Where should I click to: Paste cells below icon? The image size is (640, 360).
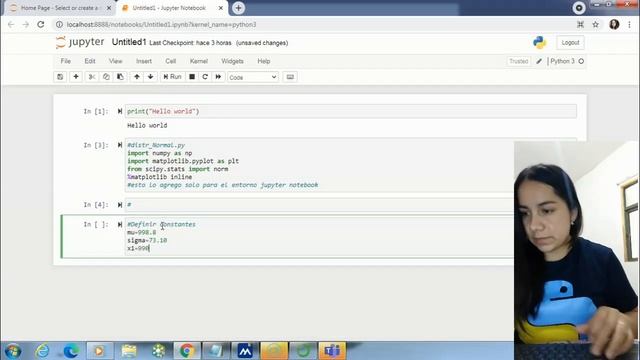coord(120,77)
